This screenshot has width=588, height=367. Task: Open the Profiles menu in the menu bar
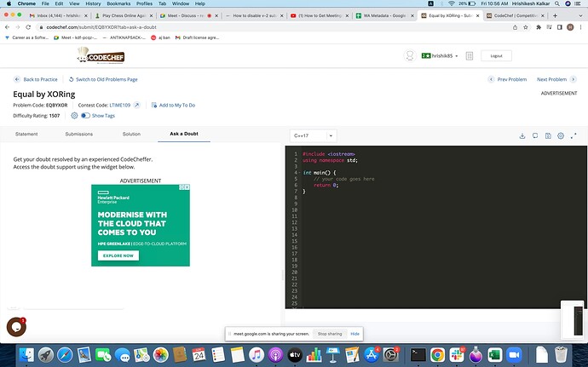pos(144,3)
